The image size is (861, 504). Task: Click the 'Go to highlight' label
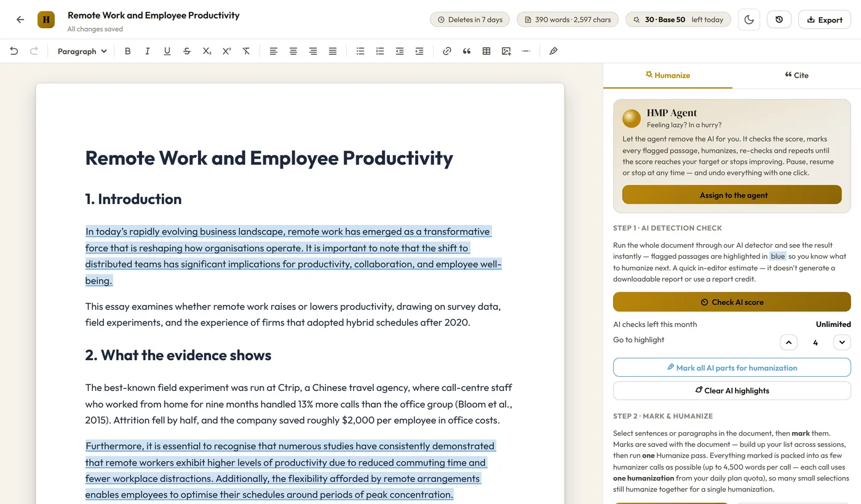638,340
